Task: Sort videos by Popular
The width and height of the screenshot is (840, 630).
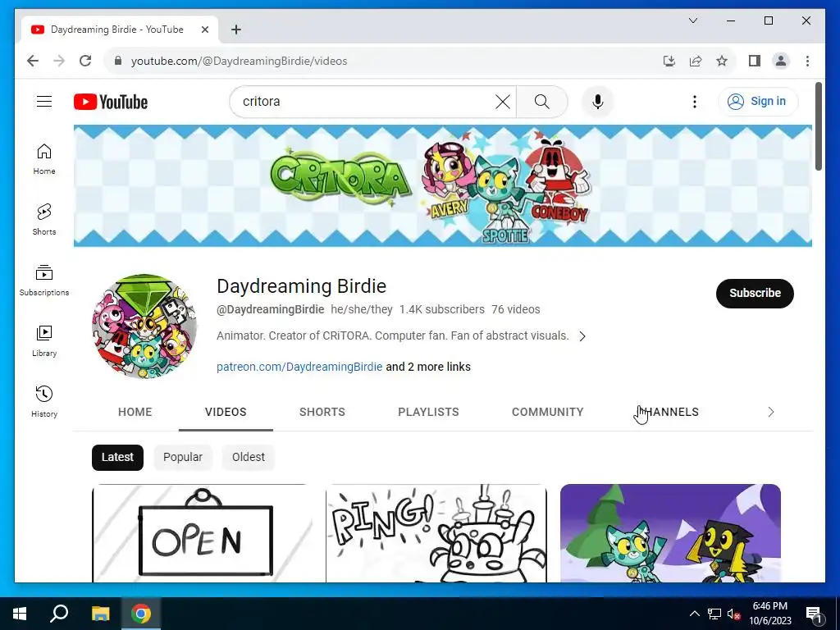Action: [x=183, y=458]
